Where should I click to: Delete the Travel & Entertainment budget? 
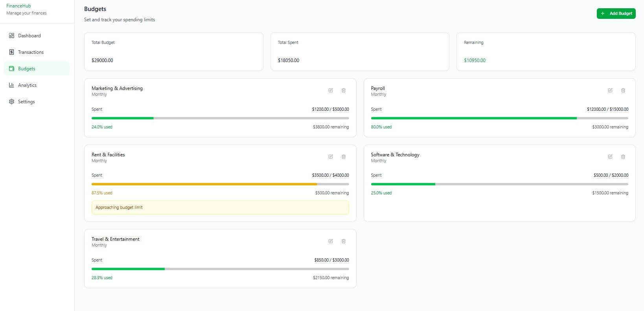point(344,241)
